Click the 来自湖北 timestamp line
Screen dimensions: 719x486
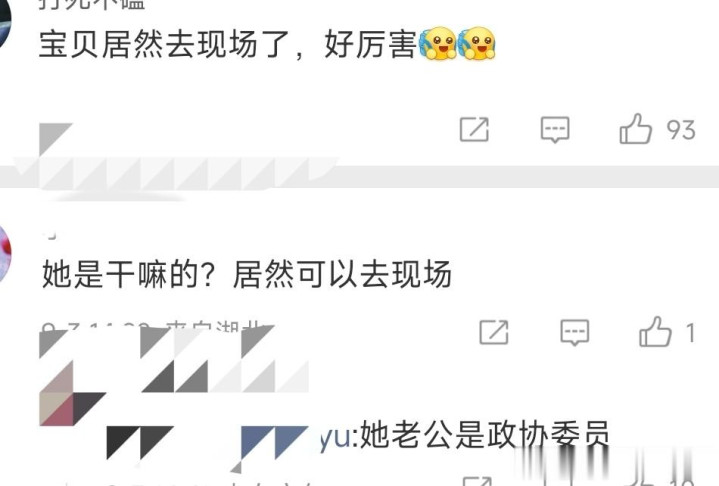[x=156, y=328]
